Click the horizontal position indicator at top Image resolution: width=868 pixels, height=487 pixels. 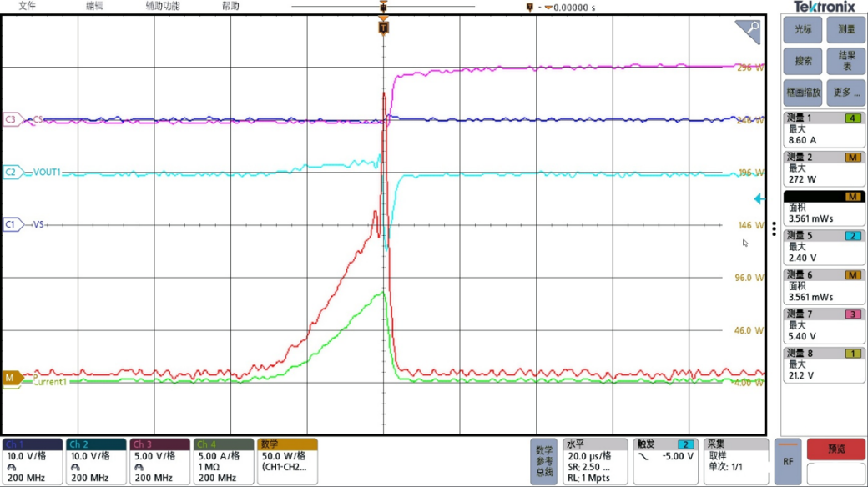click(x=383, y=7)
